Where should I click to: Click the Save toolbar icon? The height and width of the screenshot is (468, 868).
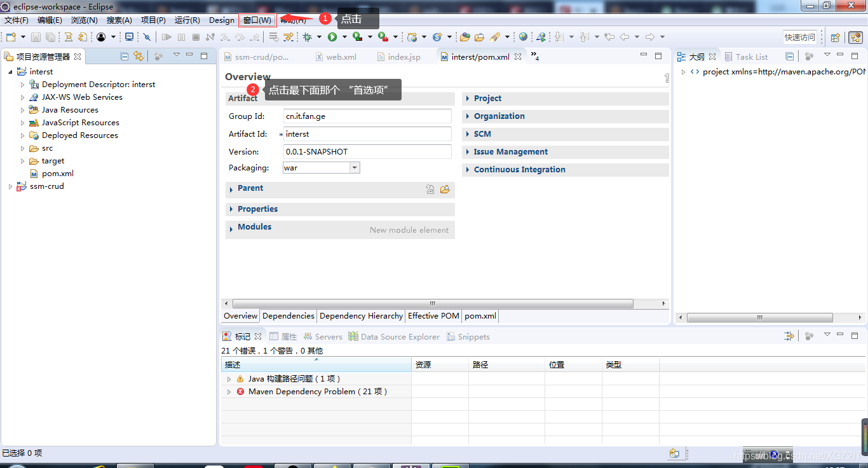tap(36, 38)
